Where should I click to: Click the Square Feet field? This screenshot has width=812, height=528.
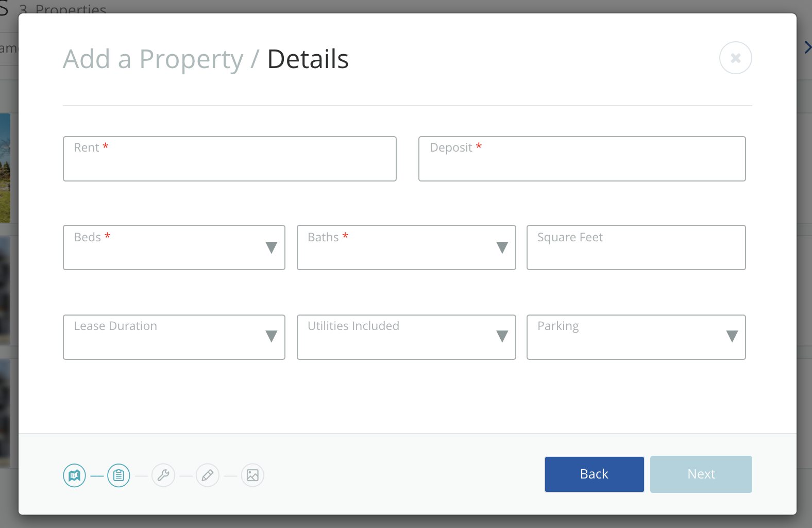(636, 247)
